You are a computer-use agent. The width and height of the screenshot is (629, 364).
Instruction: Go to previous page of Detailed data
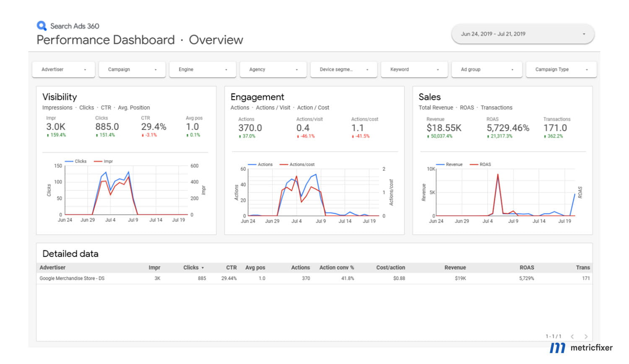coord(572,336)
